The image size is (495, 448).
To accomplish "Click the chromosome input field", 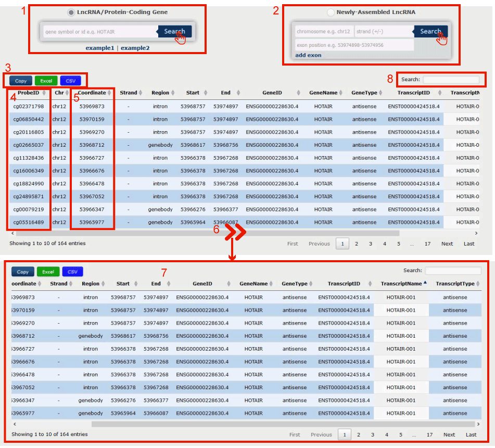I will 324,31.
